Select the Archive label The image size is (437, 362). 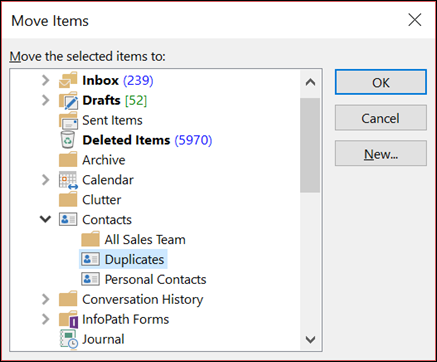point(104,160)
